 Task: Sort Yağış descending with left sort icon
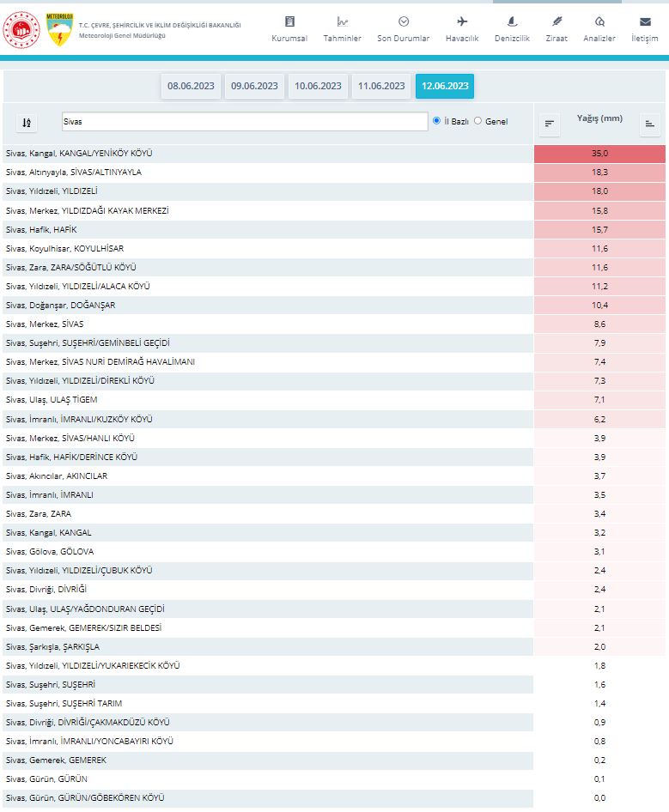coord(550,124)
